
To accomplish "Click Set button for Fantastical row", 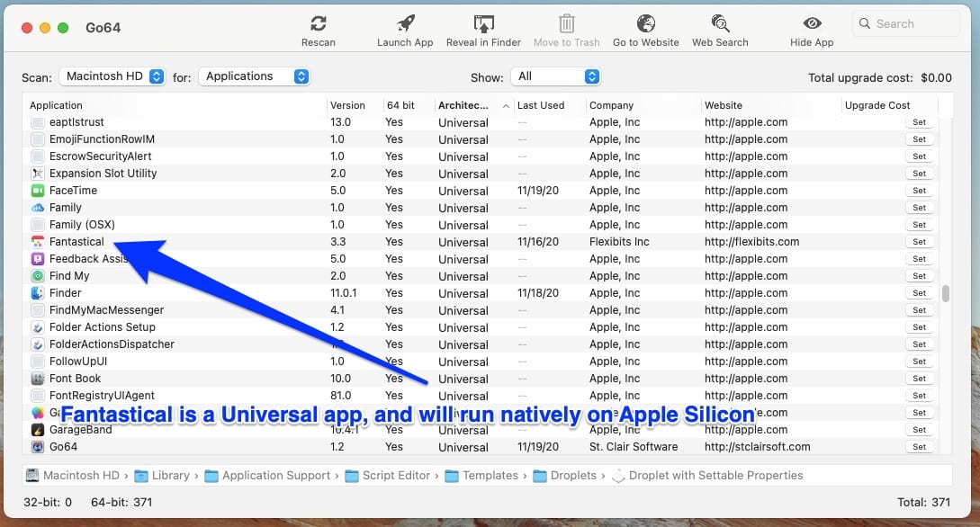I will 919,242.
